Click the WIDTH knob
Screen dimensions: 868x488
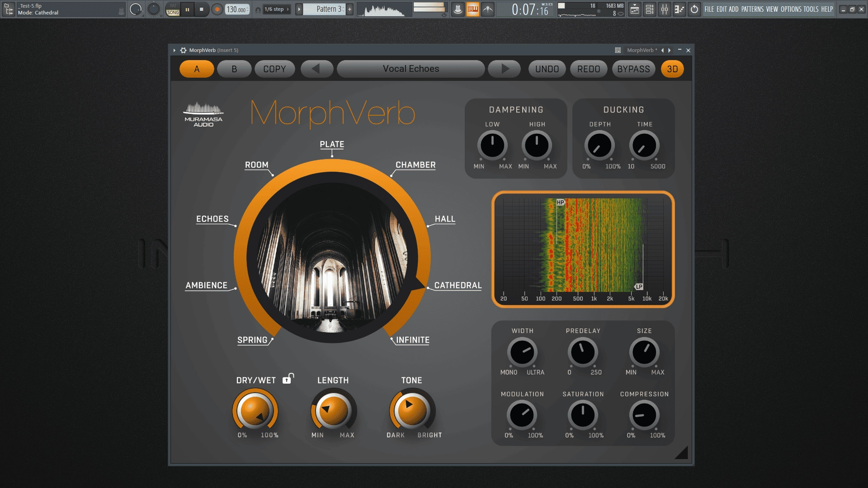[x=522, y=352]
